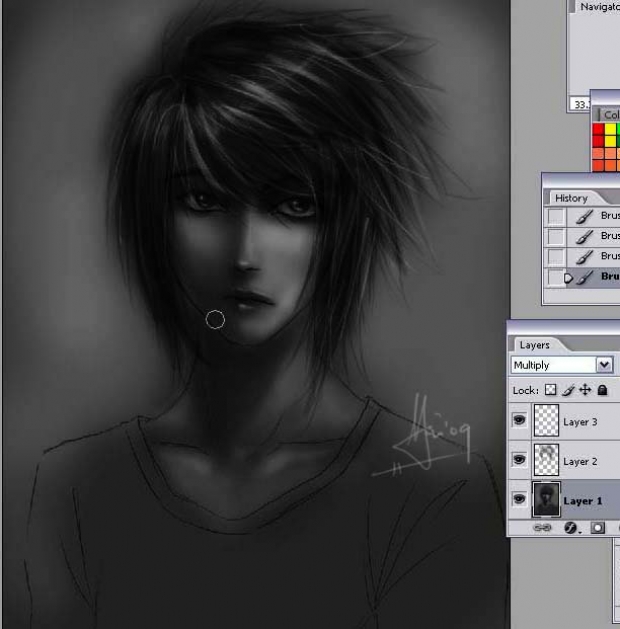620x629 pixels.
Task: Click the Navigator zoom percentage field
Action: [580, 105]
